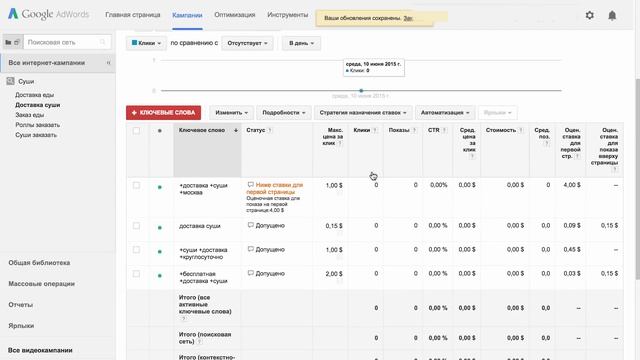Click the teal Клики color swatch
Screen dimensions: 640x360
[x=134, y=42]
